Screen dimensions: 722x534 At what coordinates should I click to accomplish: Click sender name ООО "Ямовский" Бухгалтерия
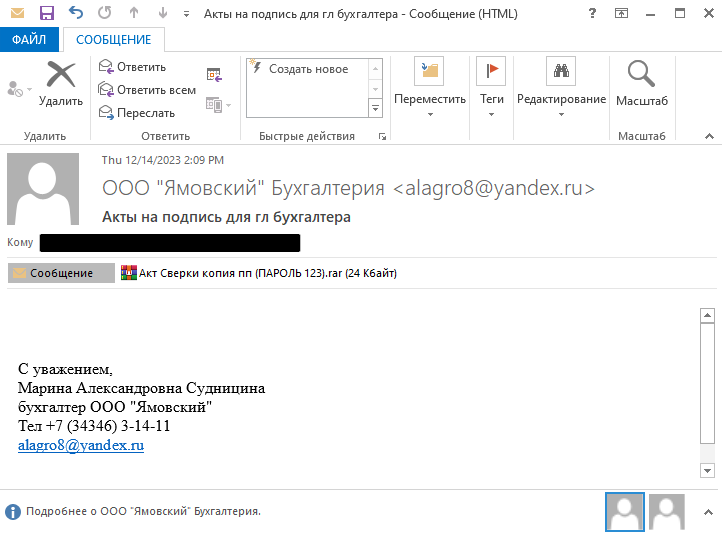click(243, 188)
